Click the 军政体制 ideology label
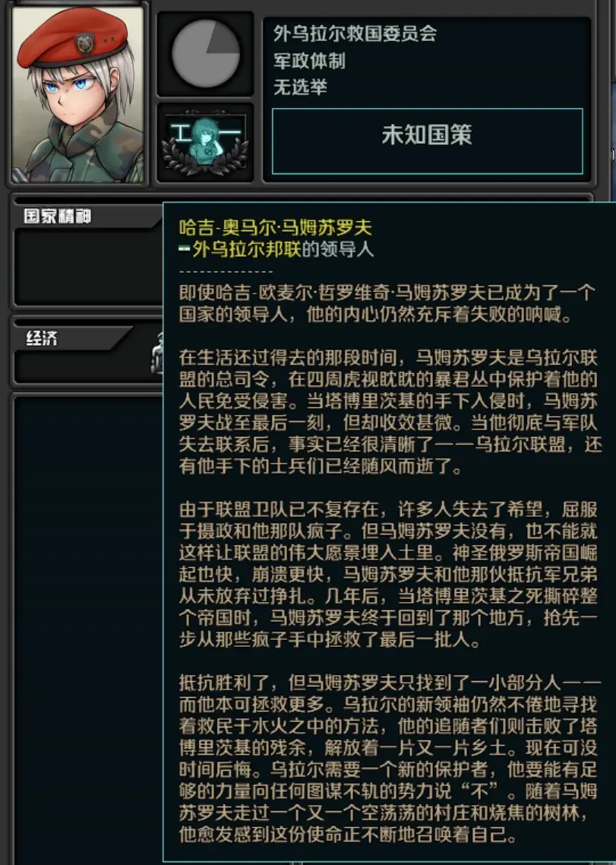This screenshot has height=865, width=616. 309,60
